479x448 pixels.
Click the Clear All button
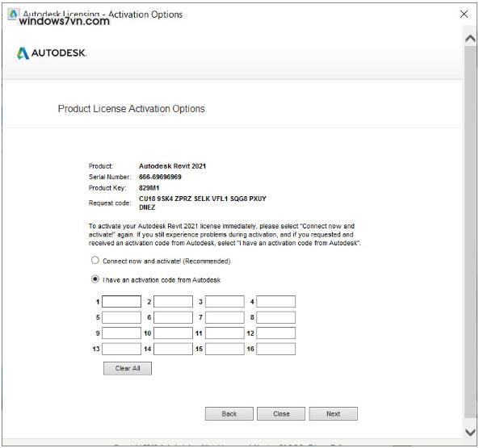[x=128, y=368]
